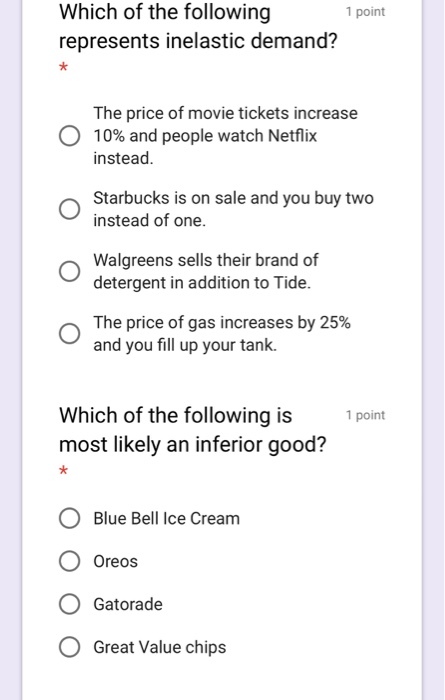Pick the Gatorade radio button
Image resolution: width=445 pixels, height=700 pixels.
point(70,604)
